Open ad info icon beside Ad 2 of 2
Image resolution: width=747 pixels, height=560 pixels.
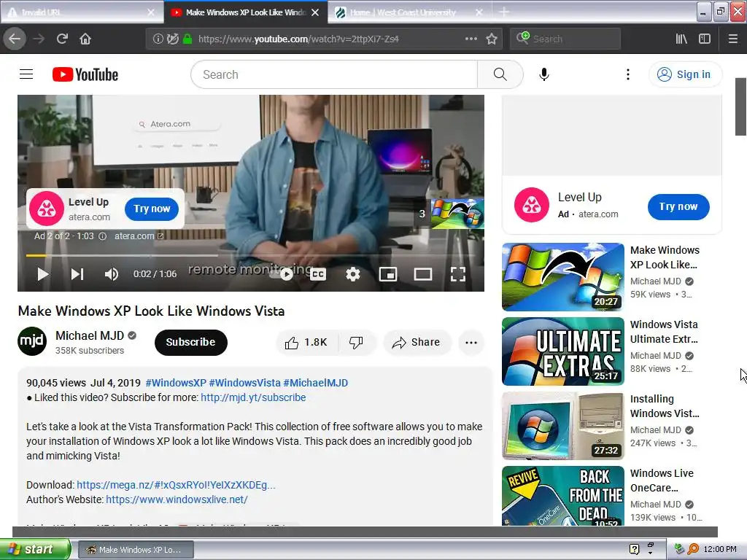point(102,236)
